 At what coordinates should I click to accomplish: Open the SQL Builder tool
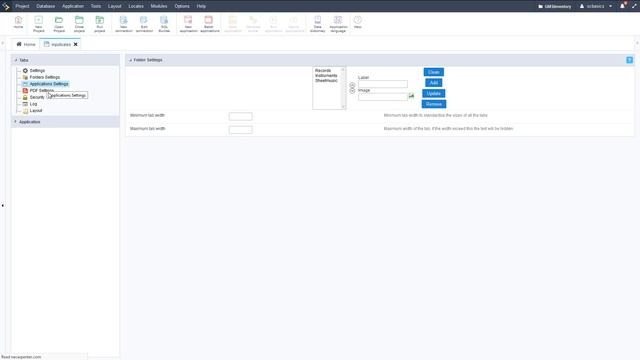point(164,24)
